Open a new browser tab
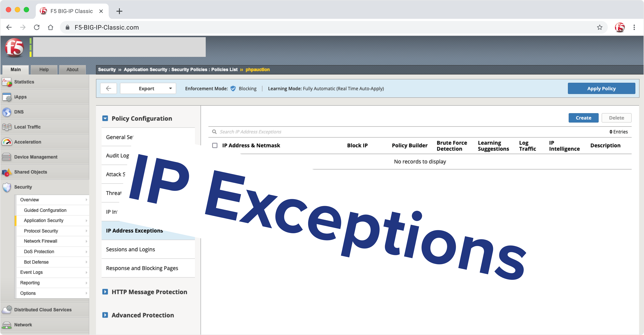This screenshot has width=644, height=335. pos(119,11)
